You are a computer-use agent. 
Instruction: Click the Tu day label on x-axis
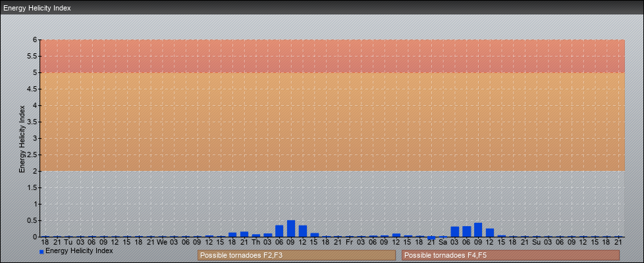point(68,243)
